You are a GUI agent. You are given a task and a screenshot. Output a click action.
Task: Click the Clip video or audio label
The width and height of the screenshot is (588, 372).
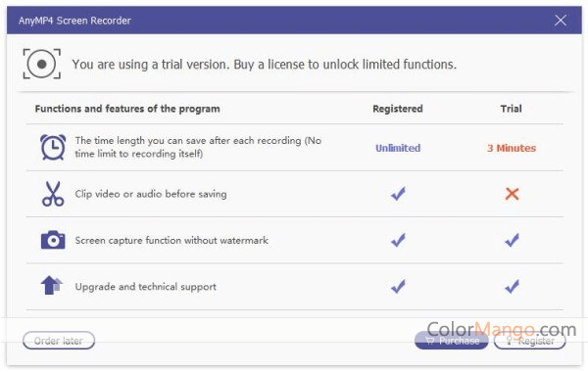(151, 194)
